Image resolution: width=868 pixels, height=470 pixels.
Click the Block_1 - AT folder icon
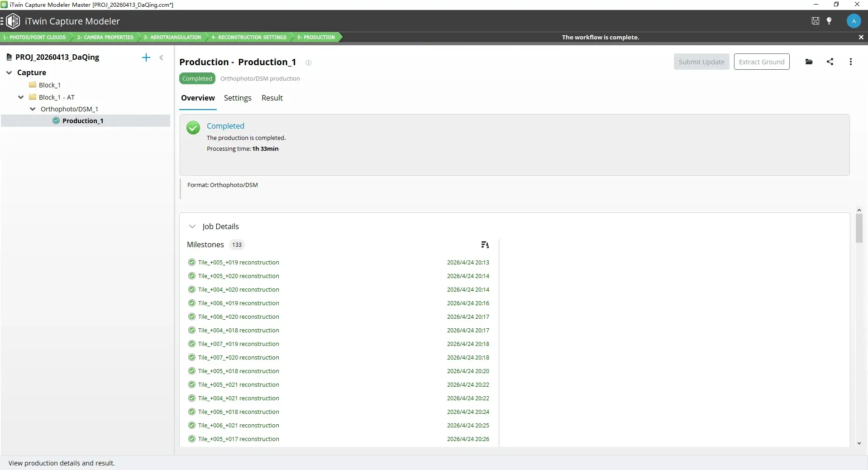[x=33, y=97]
